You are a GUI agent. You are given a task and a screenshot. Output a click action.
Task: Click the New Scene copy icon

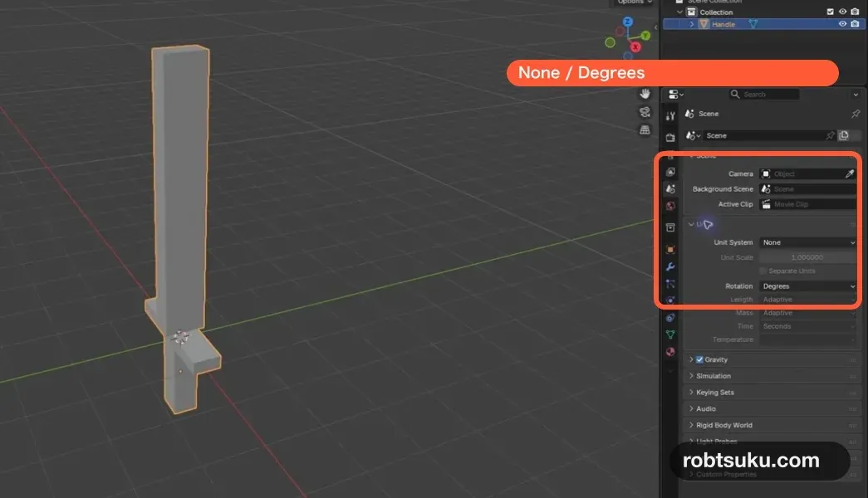click(x=844, y=135)
